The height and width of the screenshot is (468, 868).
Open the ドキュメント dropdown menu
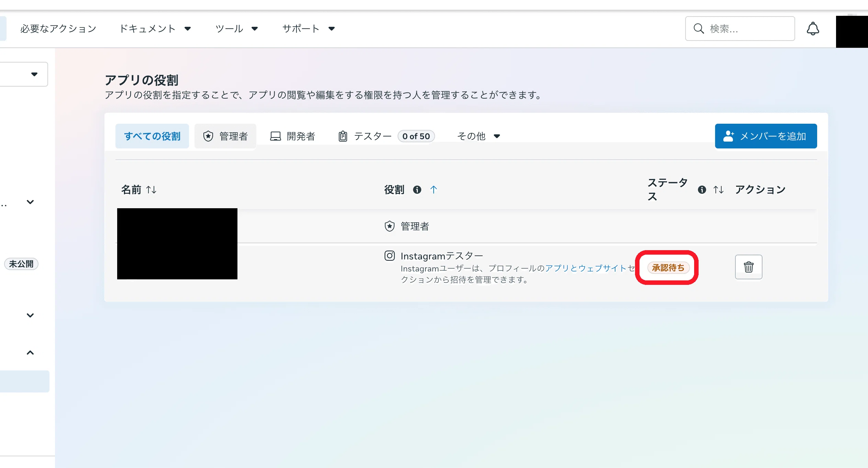click(155, 29)
